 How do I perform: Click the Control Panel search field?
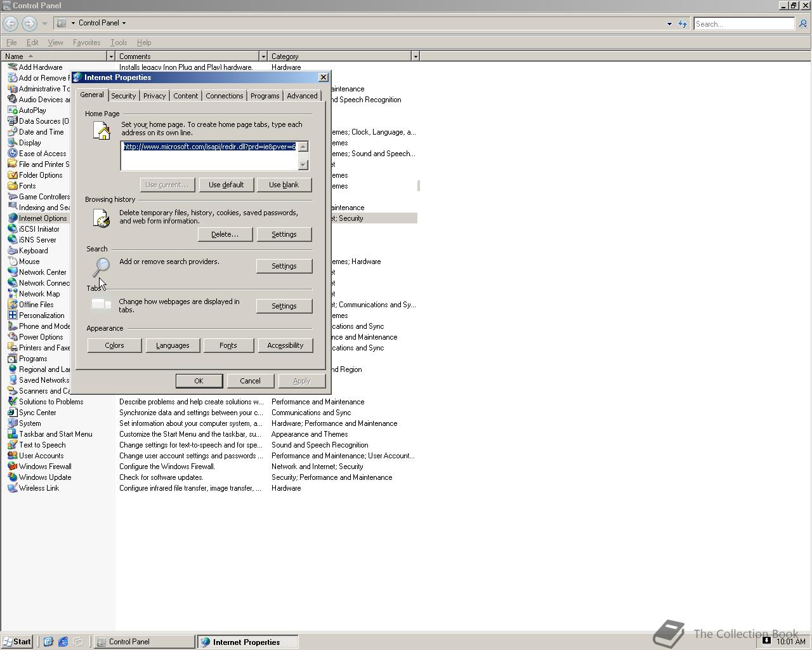pos(743,23)
